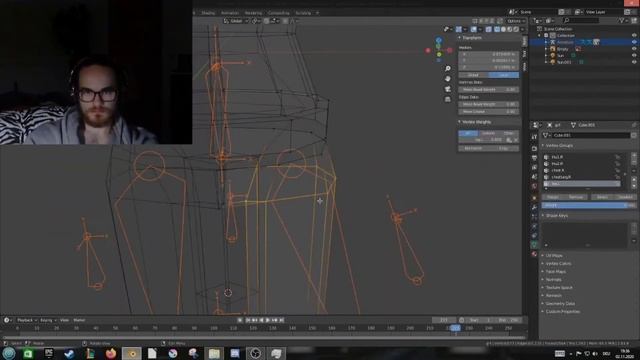640x360 pixels.
Task: Select rendered viewport shading icon
Action: pyautogui.click(x=516, y=29)
